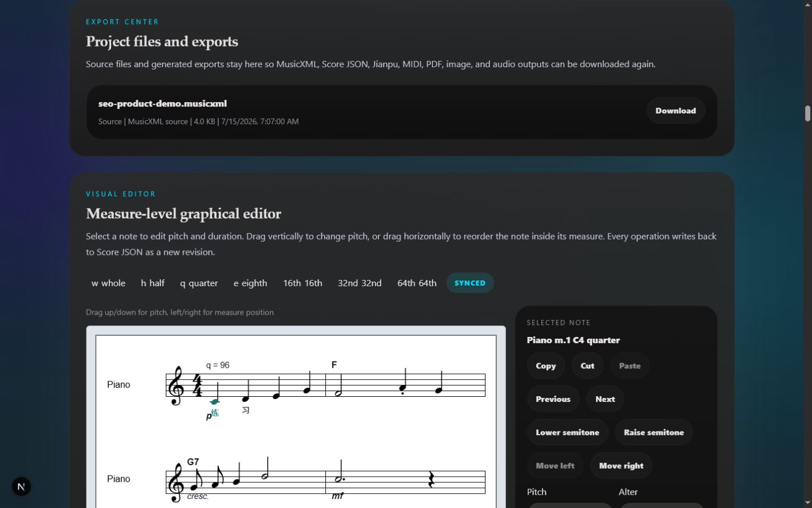Open the Pitch dropdown field
The height and width of the screenshot is (508, 812).
pyautogui.click(x=570, y=505)
